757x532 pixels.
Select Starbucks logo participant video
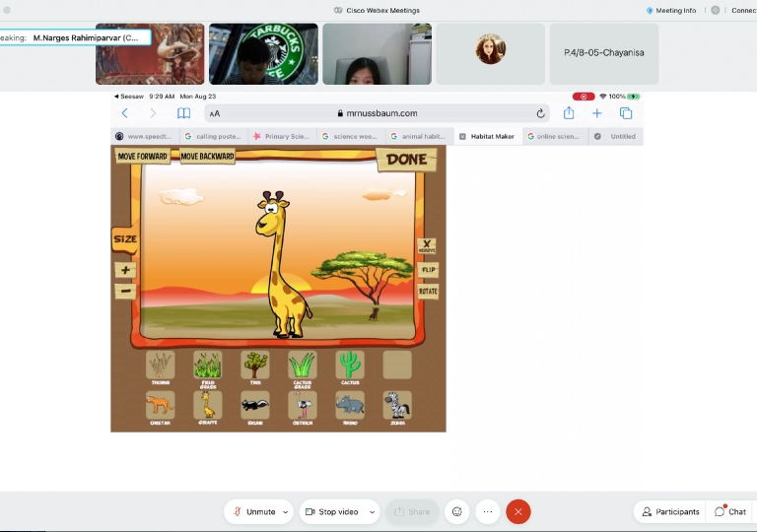(x=263, y=54)
